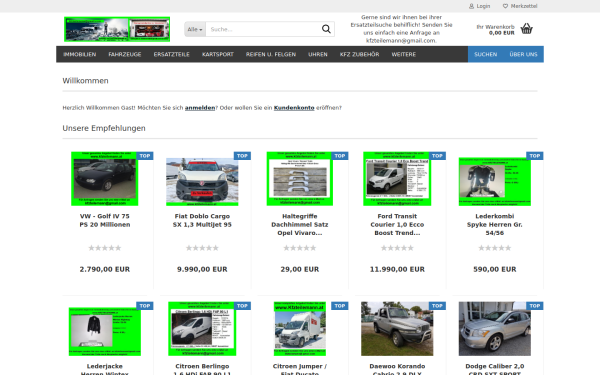The image size is (600, 375).
Task: Expand the Alle category dropdown
Action: tap(195, 29)
